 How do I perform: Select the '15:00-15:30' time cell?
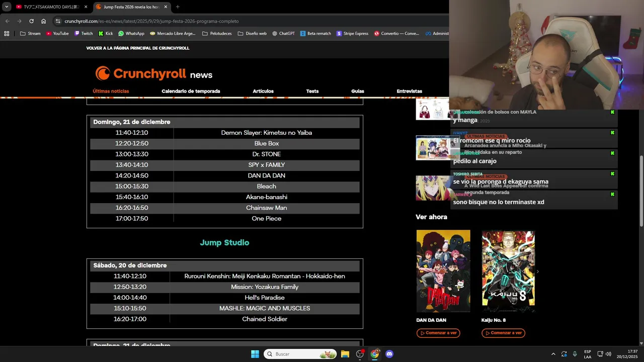[x=132, y=186]
